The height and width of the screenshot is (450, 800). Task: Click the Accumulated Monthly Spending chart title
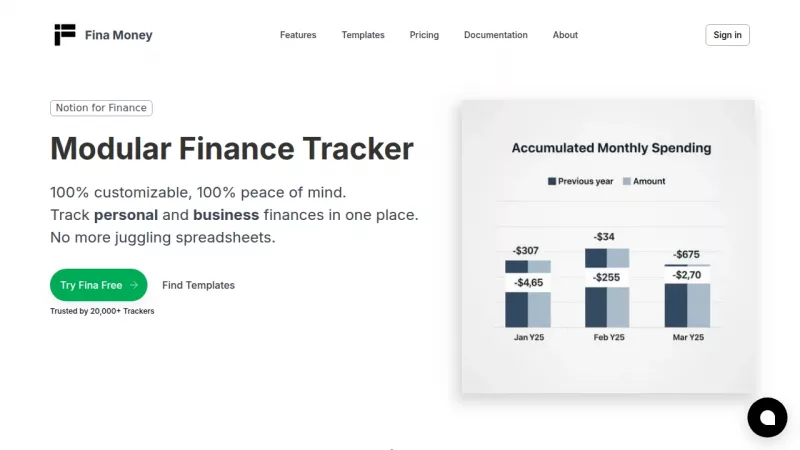[611, 148]
